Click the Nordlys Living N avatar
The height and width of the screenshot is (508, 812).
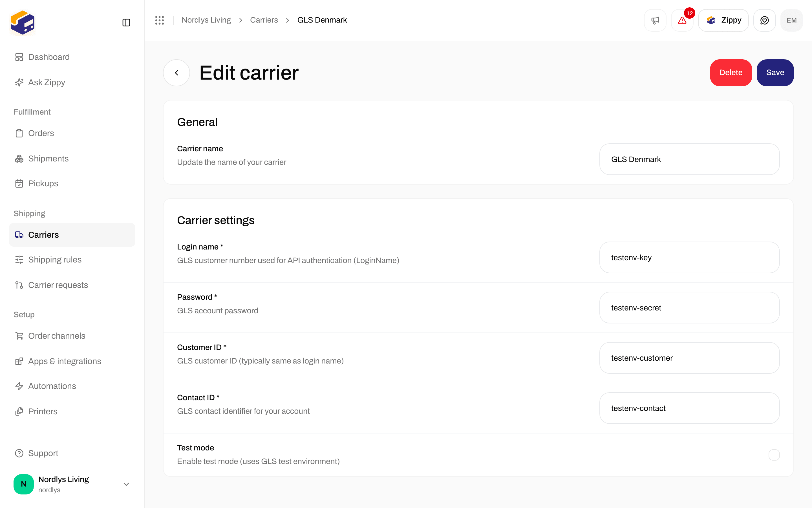coord(23,484)
